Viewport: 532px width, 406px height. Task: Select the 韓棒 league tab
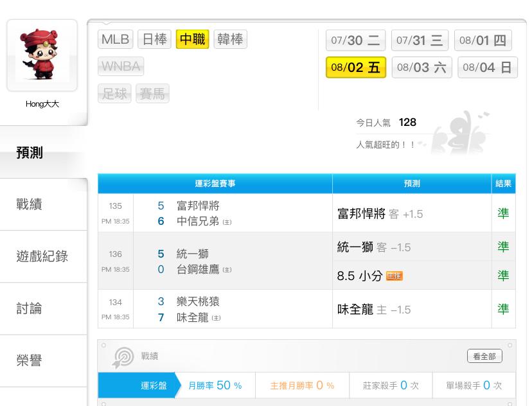(x=231, y=39)
